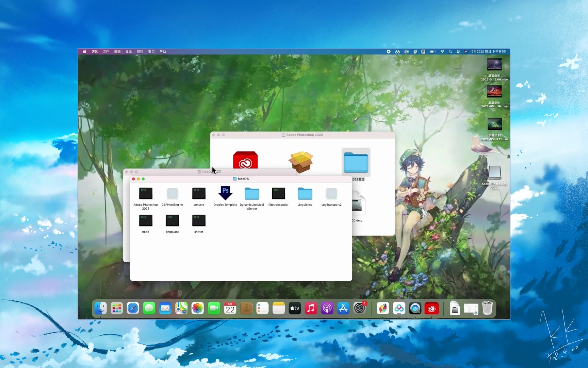Select the Adobe Photoshop 2022 executable in MacOS window
This screenshot has width=588, height=368.
(146, 194)
